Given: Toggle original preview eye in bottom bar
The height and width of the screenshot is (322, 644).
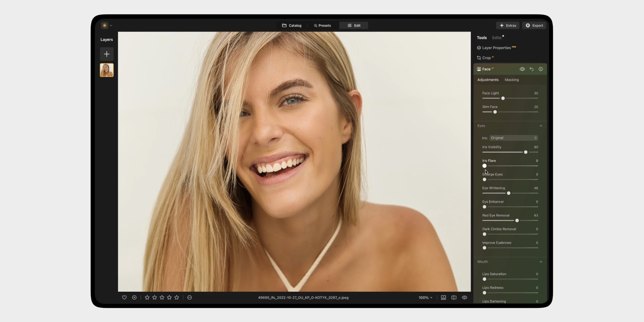Looking at the screenshot, I should 464,298.
